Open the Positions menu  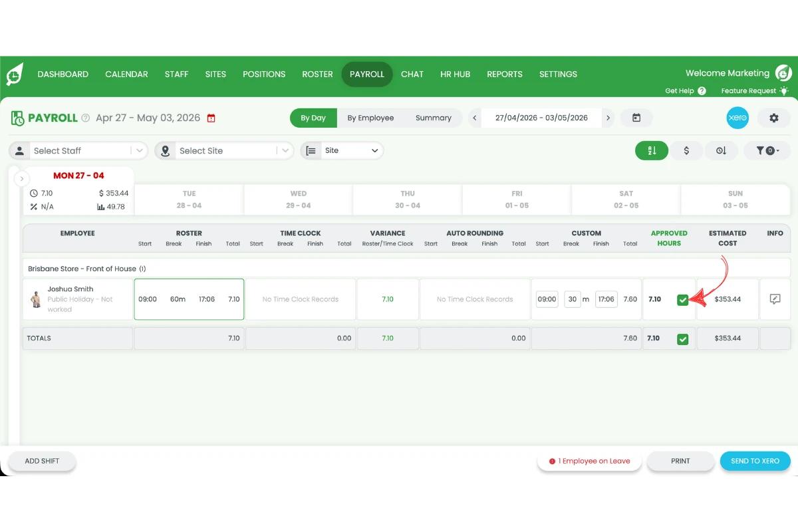(264, 74)
